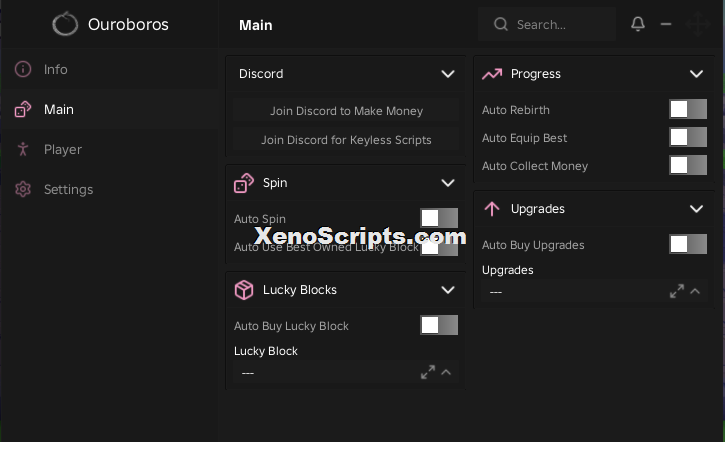
Task: Click the Progress section title
Action: (535, 74)
